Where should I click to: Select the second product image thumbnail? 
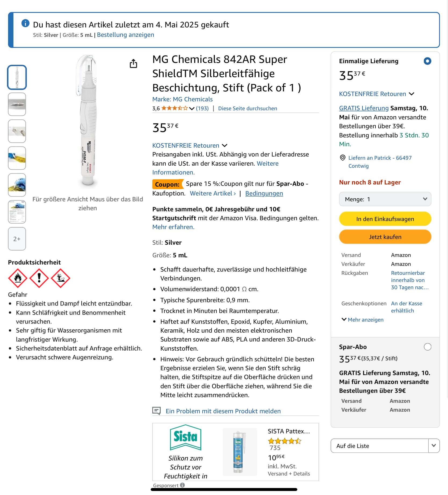tap(17, 104)
